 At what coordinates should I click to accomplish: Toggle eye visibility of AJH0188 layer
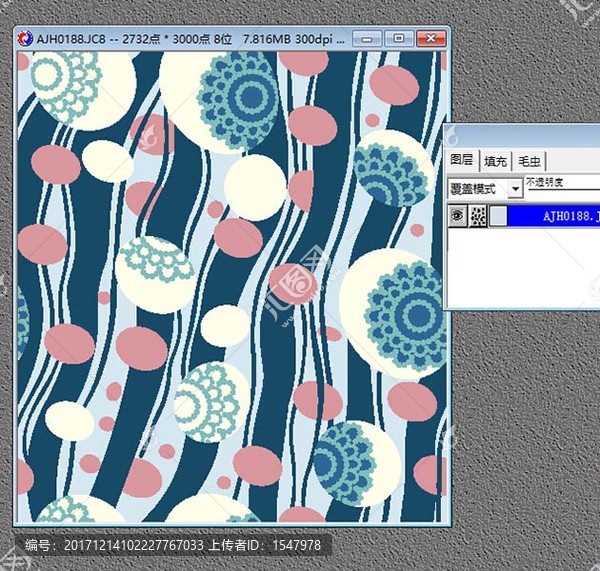(457, 216)
